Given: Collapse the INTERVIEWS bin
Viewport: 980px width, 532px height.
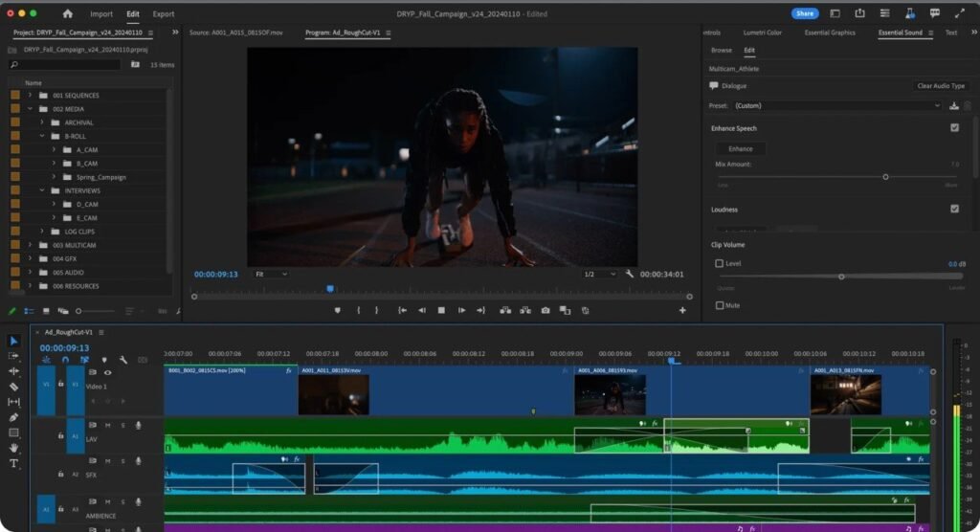Looking at the screenshot, I should (42, 190).
